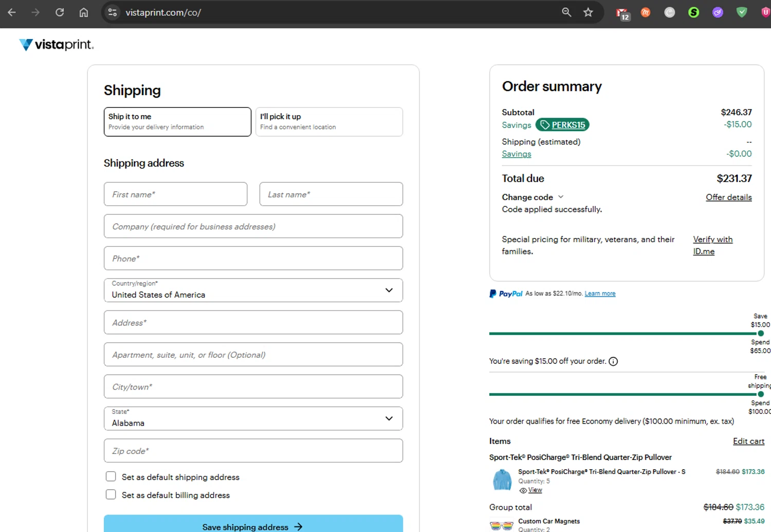Screen dimensions: 771x532
Task: Click into the Address field
Action: 253,322
